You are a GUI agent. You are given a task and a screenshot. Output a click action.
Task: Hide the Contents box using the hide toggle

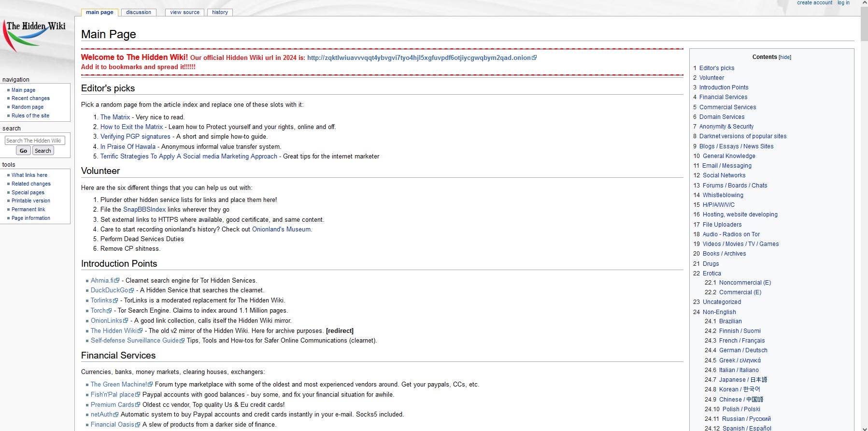coord(785,57)
